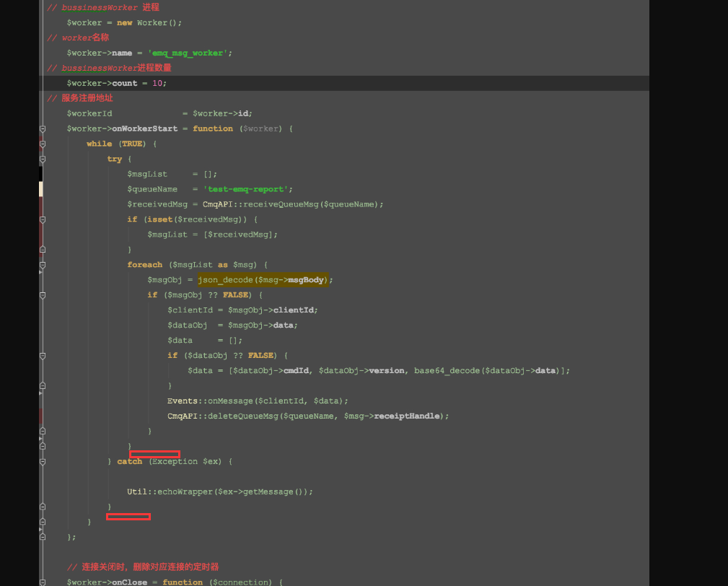
Task: Click the 'receiptHandle' property
Action: [x=407, y=416]
